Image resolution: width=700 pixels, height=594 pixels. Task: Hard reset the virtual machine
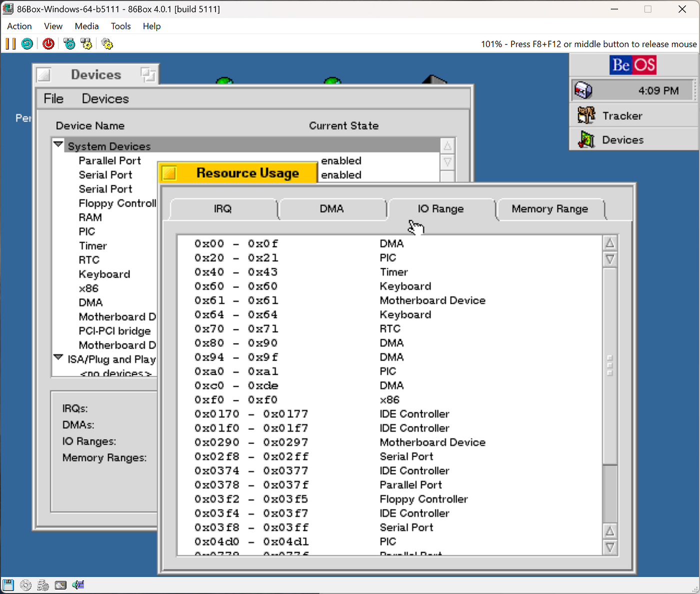27,44
